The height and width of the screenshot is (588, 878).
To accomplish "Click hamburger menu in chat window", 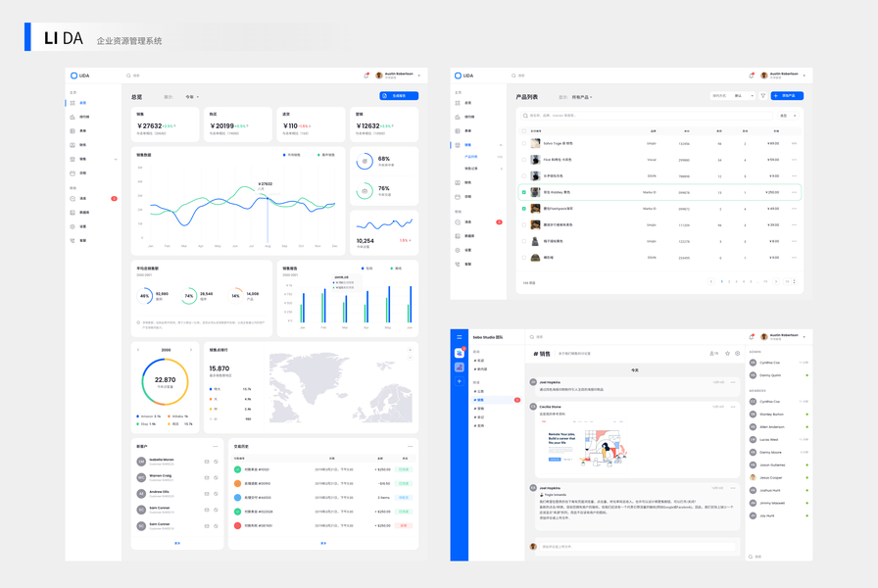I will (460, 337).
